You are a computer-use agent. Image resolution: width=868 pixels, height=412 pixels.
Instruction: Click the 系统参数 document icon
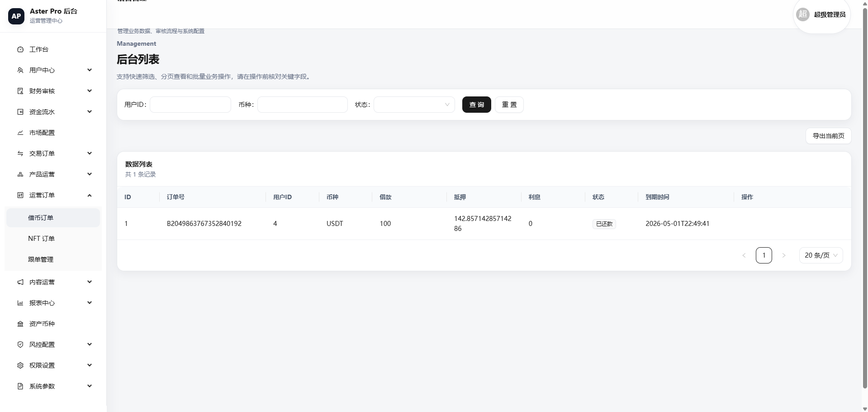(x=20, y=386)
